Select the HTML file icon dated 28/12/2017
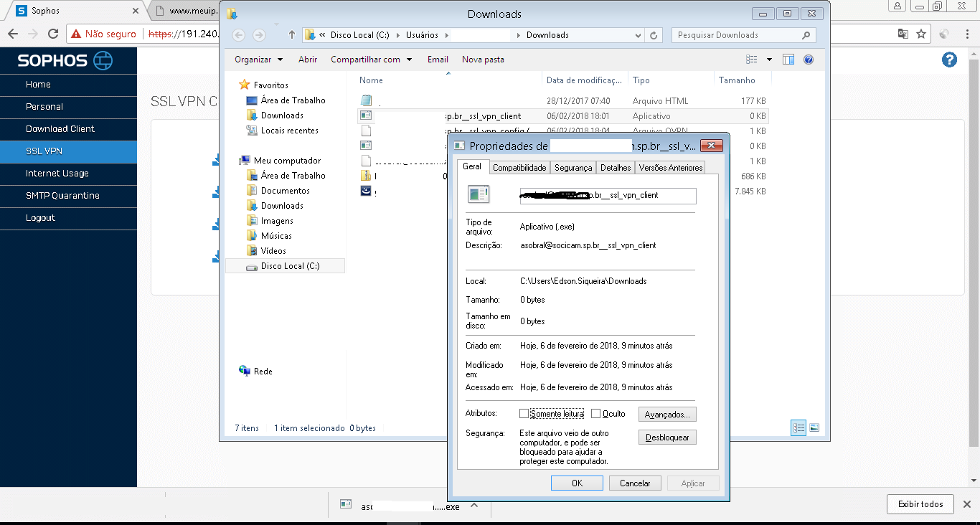980x525 pixels. (366, 100)
